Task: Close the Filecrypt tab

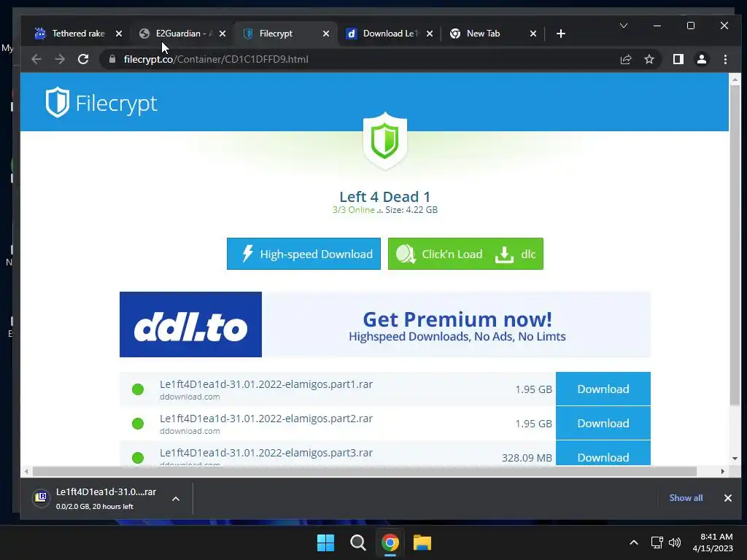Action: [326, 34]
